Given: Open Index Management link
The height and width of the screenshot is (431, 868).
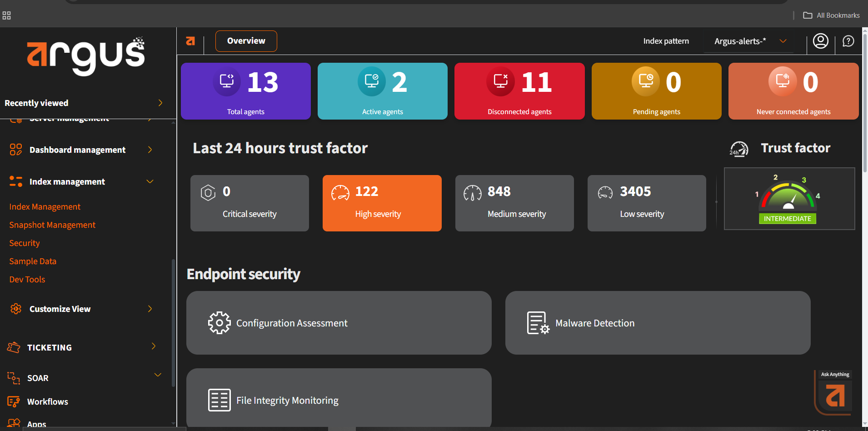Looking at the screenshot, I should (x=45, y=206).
